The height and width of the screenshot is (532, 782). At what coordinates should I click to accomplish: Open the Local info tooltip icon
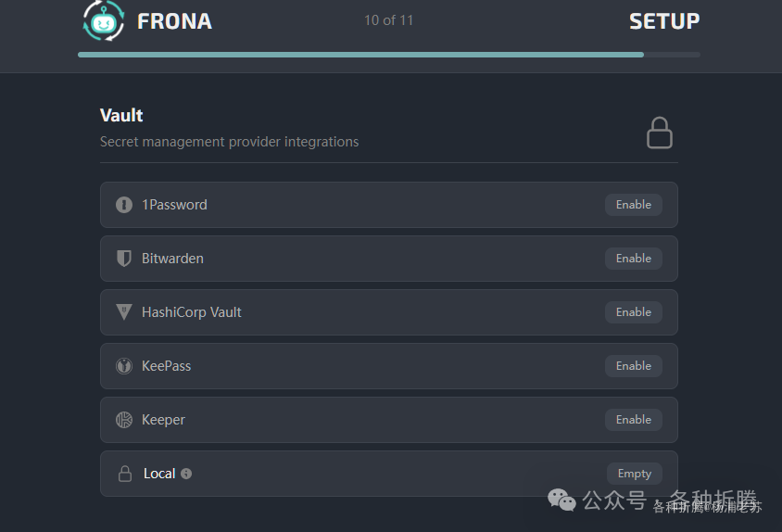coord(186,474)
